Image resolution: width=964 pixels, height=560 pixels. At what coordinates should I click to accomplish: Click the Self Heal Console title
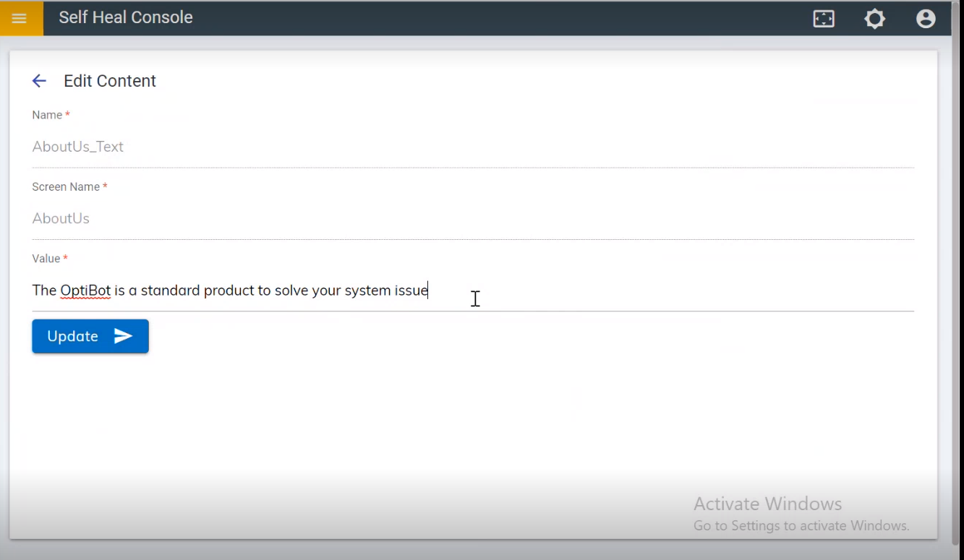(x=126, y=17)
